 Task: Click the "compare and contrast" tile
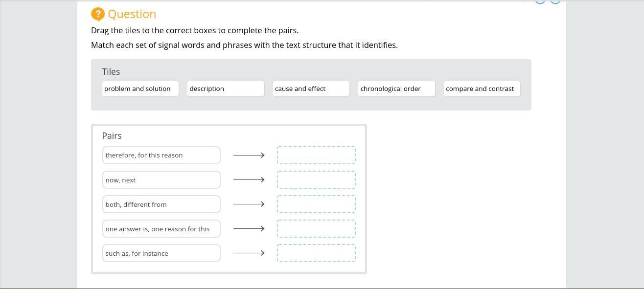click(482, 89)
